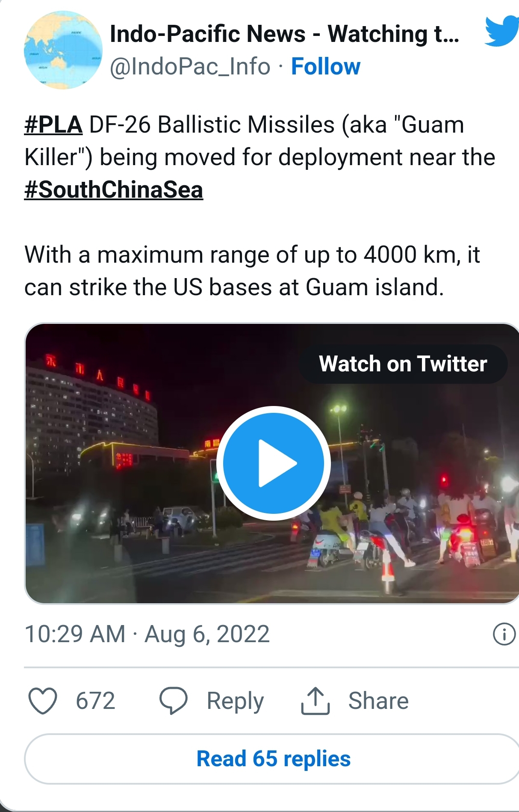519x812 pixels.
Task: Click the tweet text about 4000 km range
Action: coord(252,271)
